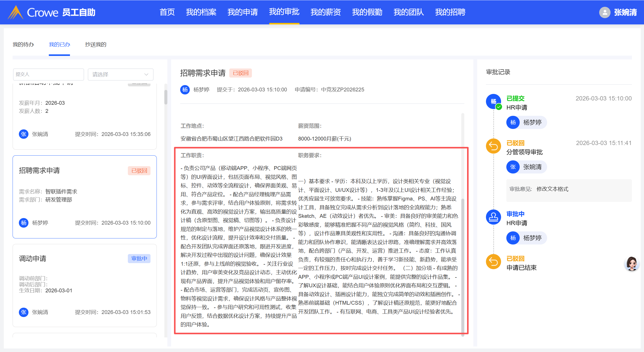
Task: Open 我的薪资 in the top navigation
Action: 325,12
